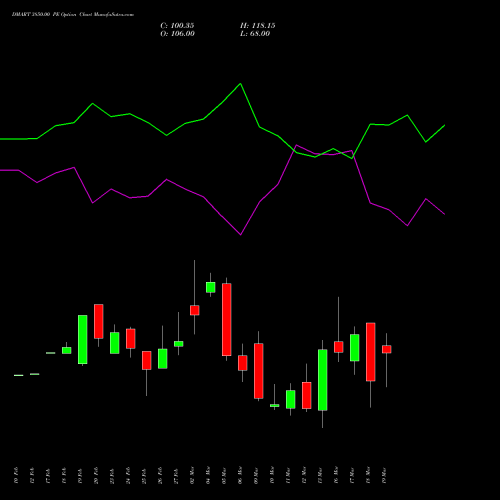Click the 16 Mar date label

coord(336,475)
